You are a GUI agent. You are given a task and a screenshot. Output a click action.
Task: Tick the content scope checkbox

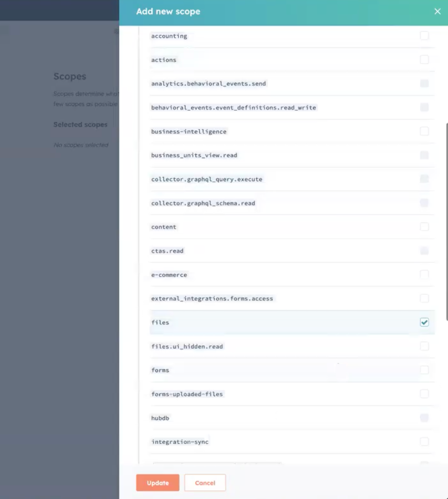tap(424, 227)
